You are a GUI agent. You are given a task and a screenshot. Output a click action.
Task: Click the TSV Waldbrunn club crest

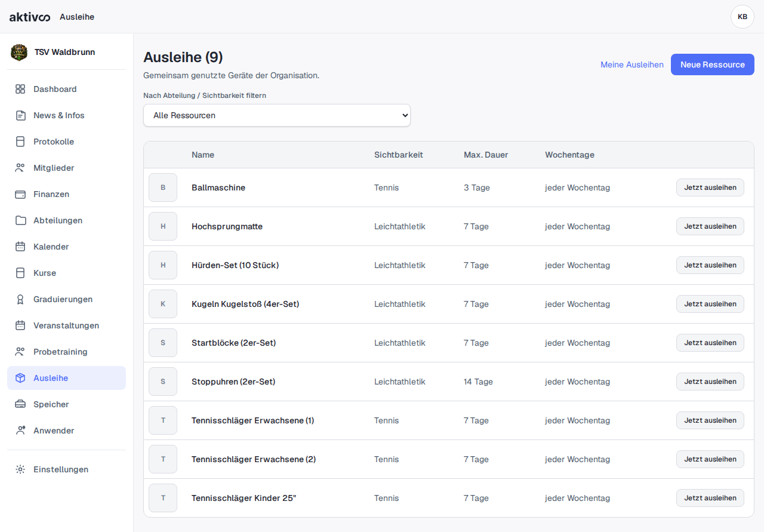[19, 52]
